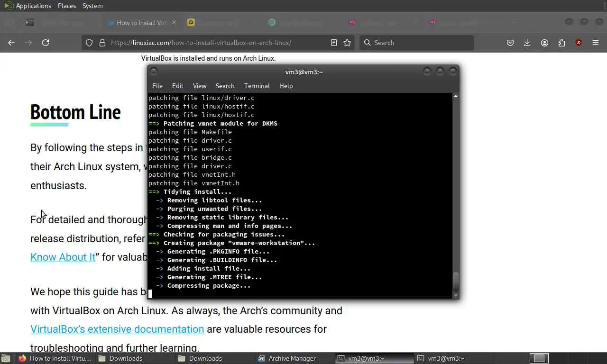Image resolution: width=607 pixels, height=364 pixels.
Task: Open terminal Edit menu
Action: point(178,86)
